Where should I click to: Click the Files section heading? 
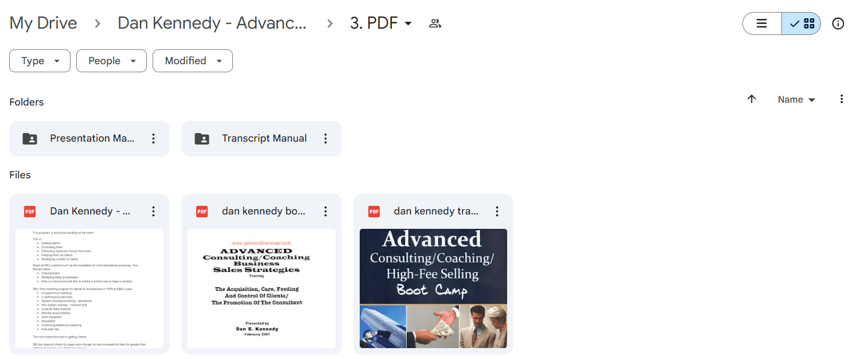[20, 175]
